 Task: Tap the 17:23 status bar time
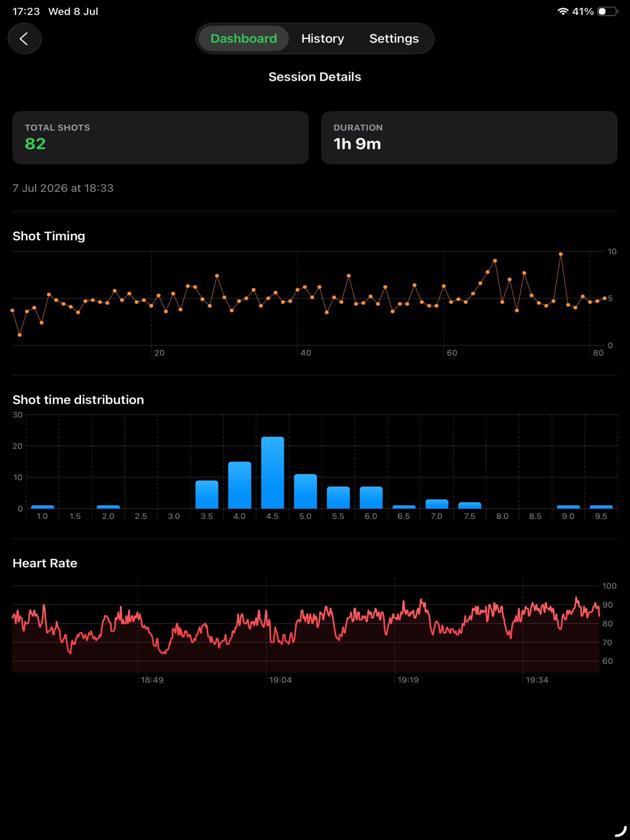(x=26, y=11)
